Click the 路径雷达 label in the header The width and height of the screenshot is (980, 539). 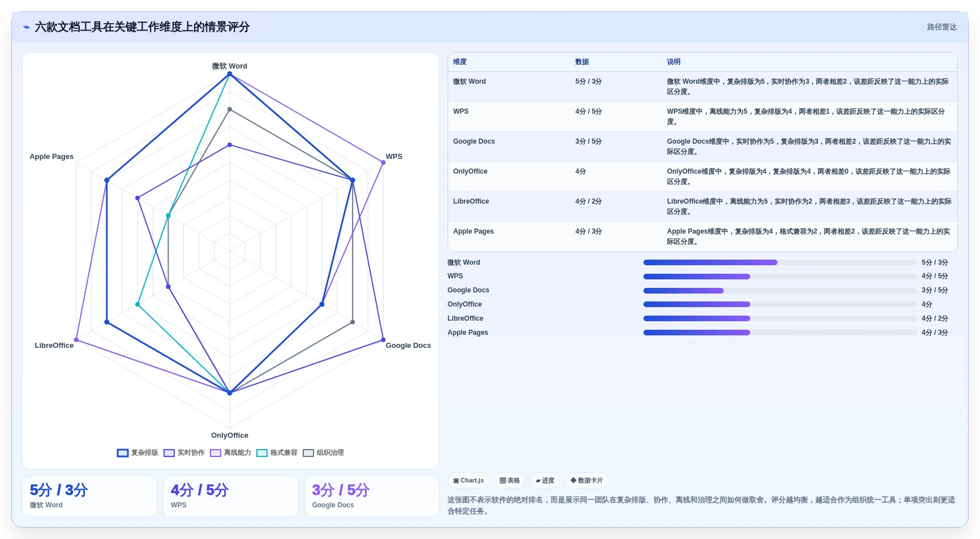(942, 27)
